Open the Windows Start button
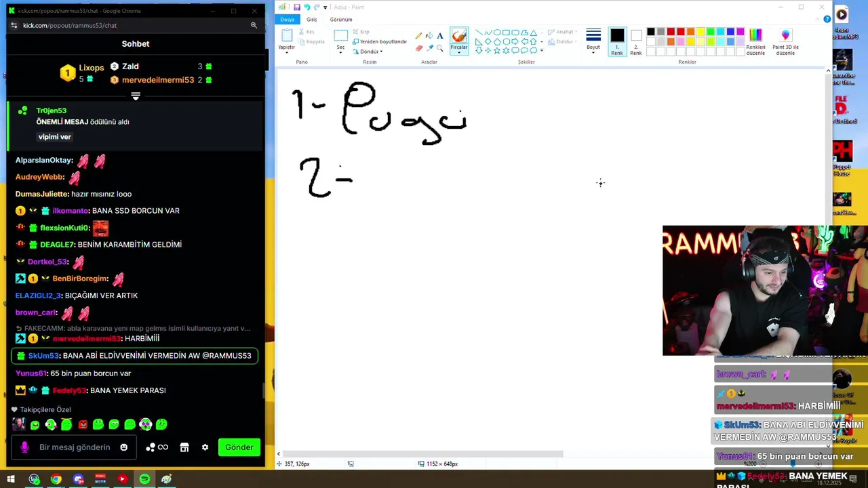 tap(11, 479)
